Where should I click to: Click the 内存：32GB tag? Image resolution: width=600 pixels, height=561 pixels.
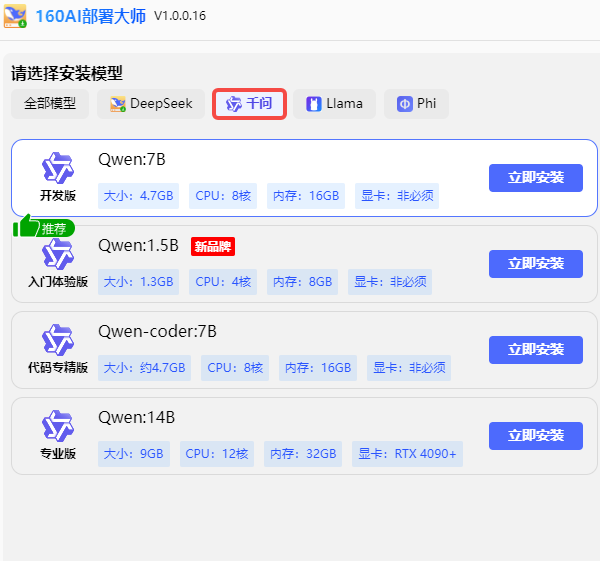pos(303,454)
